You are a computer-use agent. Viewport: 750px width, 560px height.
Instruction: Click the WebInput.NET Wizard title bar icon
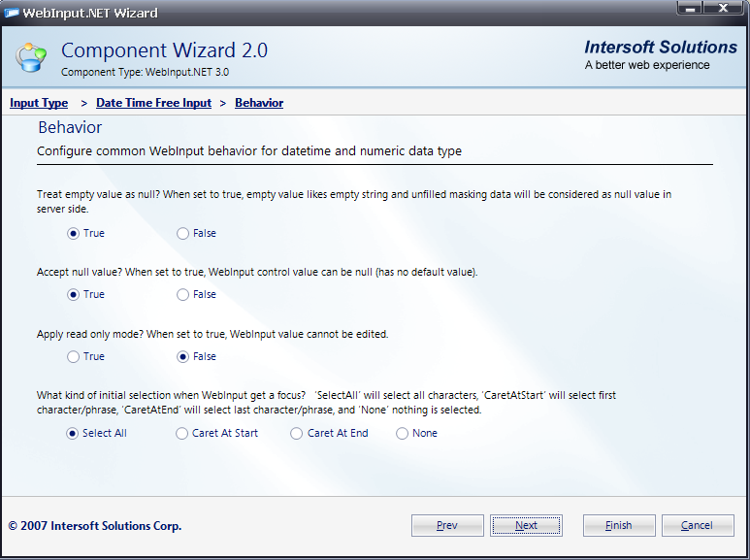tap(14, 13)
